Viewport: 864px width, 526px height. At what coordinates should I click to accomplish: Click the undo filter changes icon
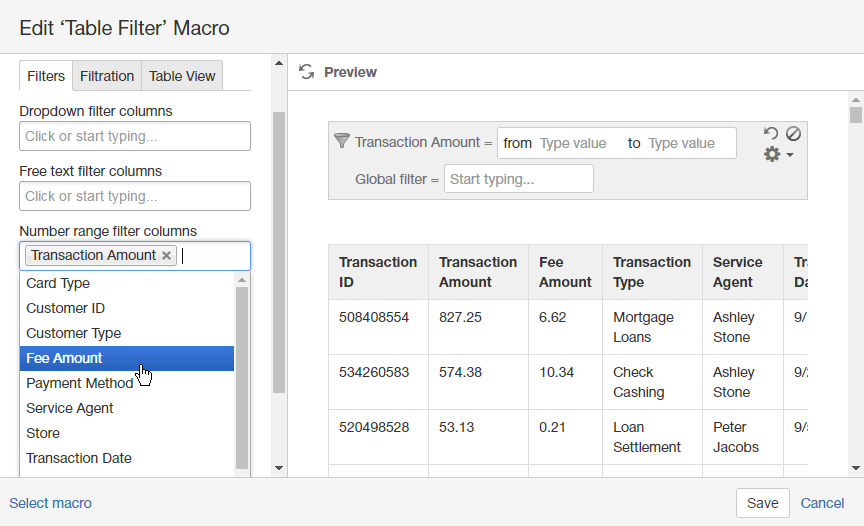pyautogui.click(x=770, y=133)
